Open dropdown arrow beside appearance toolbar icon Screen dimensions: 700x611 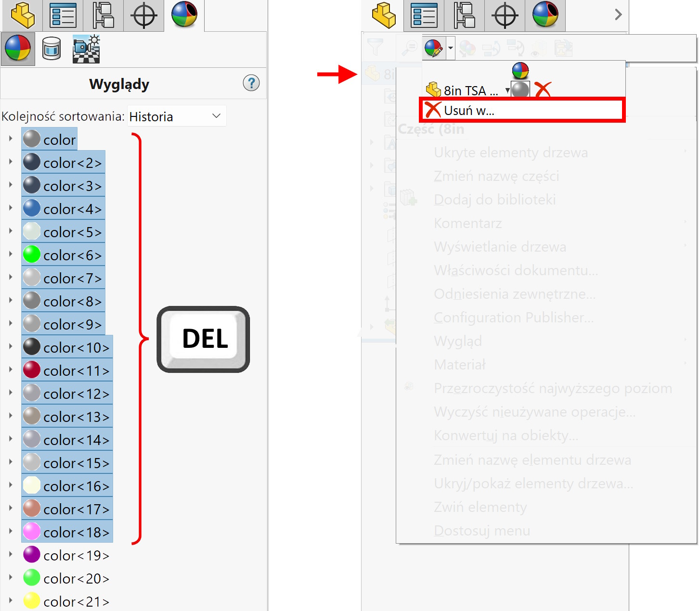451,48
